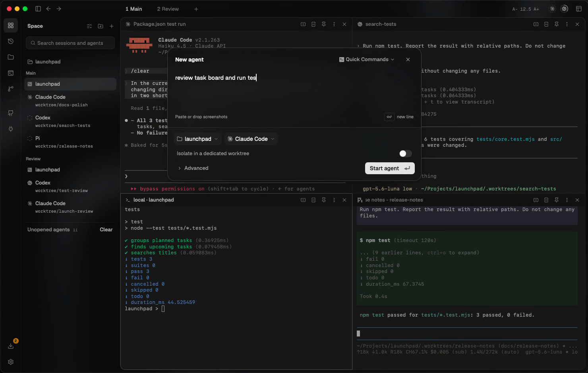This screenshot has height=373, width=588.
Task: Open the Claude Code agent dropdown
Action: point(251,139)
